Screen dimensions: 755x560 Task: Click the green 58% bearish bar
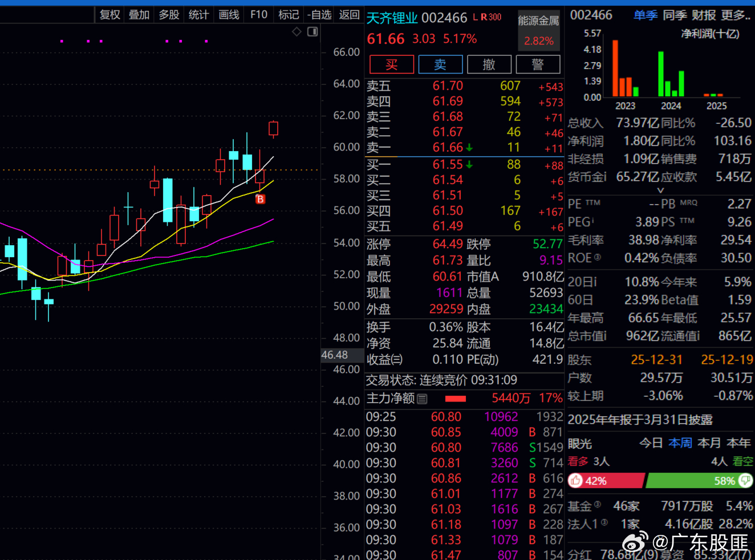tap(700, 481)
